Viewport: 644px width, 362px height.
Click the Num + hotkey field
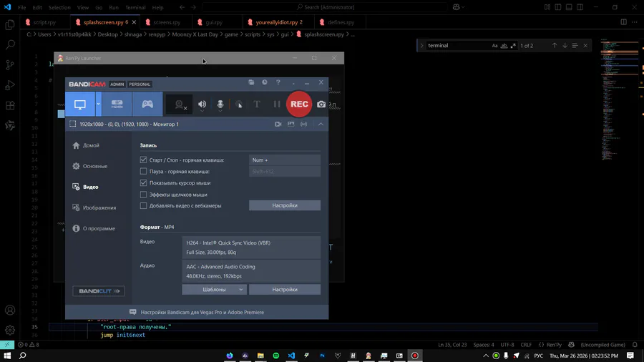tap(285, 160)
